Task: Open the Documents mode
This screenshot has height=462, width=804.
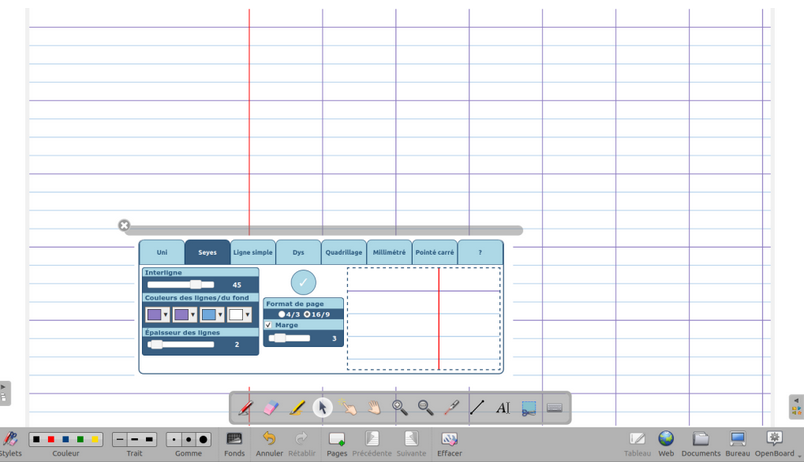Action: [701, 444]
